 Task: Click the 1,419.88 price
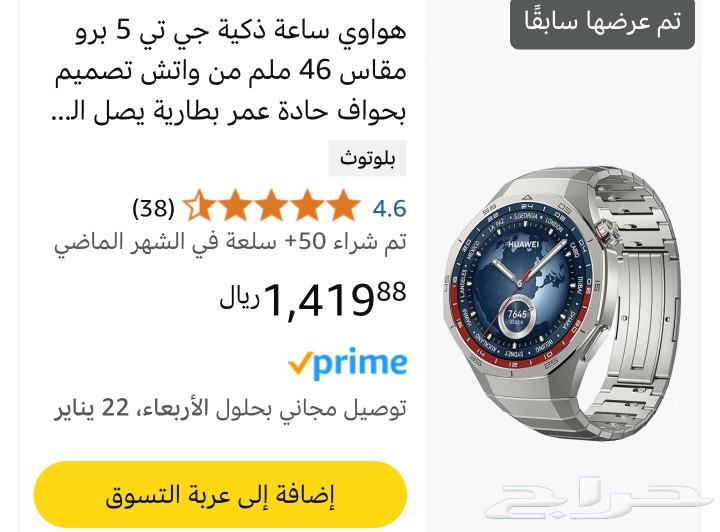335,299
